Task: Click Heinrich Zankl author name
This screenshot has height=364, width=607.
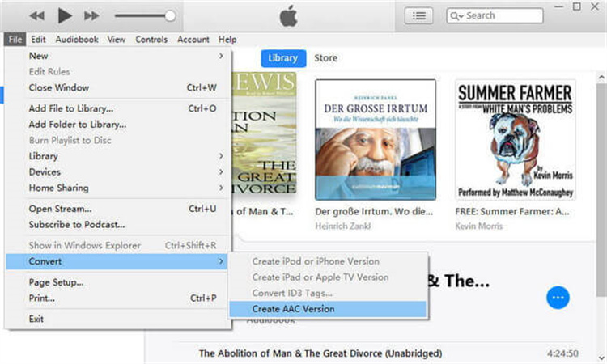Action: [343, 226]
